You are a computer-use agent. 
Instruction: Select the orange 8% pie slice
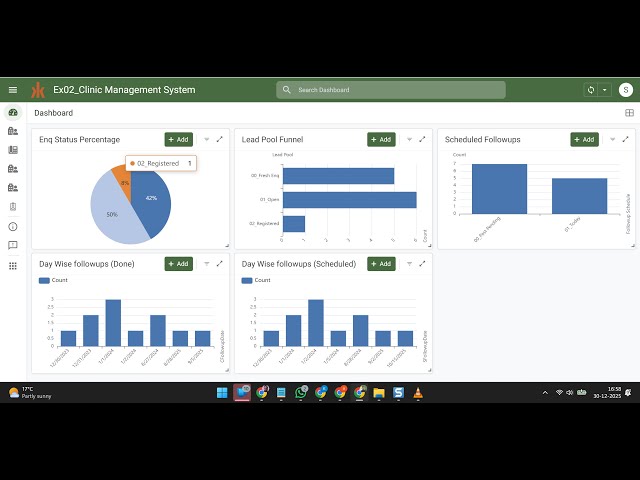[x=124, y=180]
